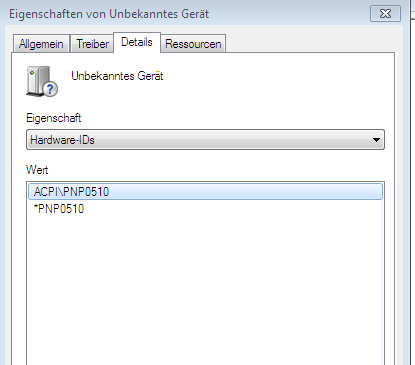Click the dialog's left window border
Image resolution: width=415 pixels, height=365 pixels.
pyautogui.click(x=7, y=200)
